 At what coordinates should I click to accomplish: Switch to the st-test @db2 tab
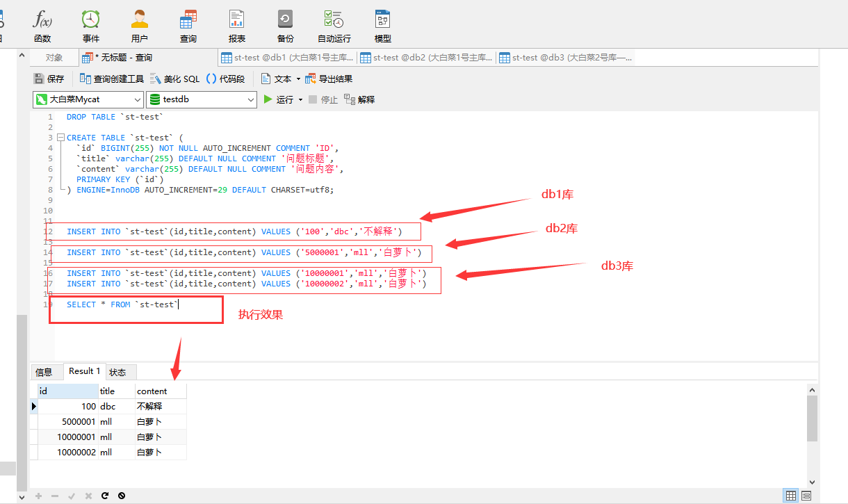(426, 58)
